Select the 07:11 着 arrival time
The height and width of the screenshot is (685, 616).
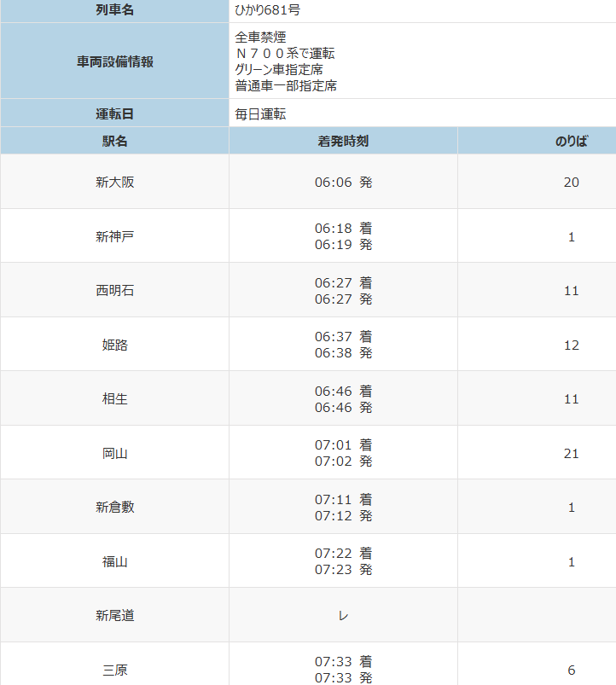click(x=343, y=500)
